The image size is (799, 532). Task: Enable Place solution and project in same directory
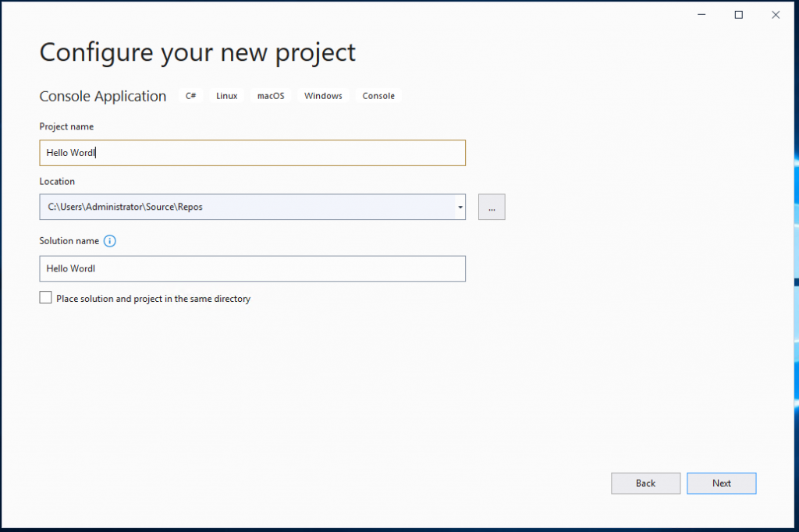[46, 298]
